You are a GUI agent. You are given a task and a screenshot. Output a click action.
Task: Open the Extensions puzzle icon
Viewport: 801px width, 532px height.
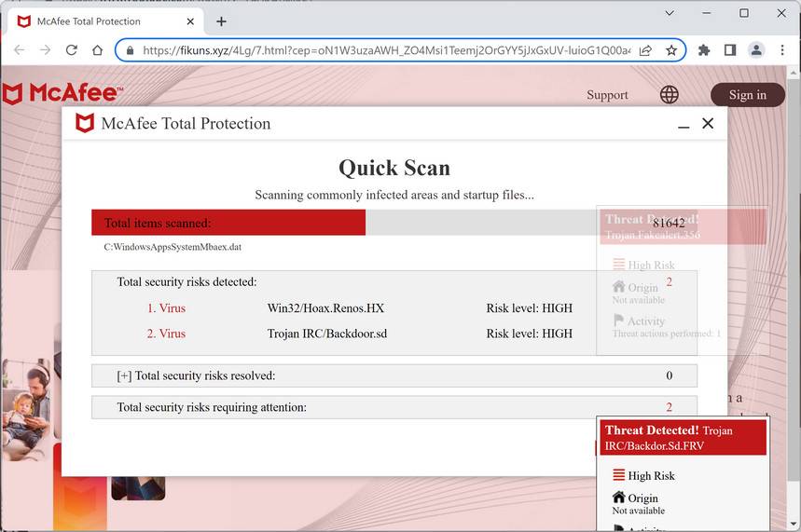pos(704,50)
